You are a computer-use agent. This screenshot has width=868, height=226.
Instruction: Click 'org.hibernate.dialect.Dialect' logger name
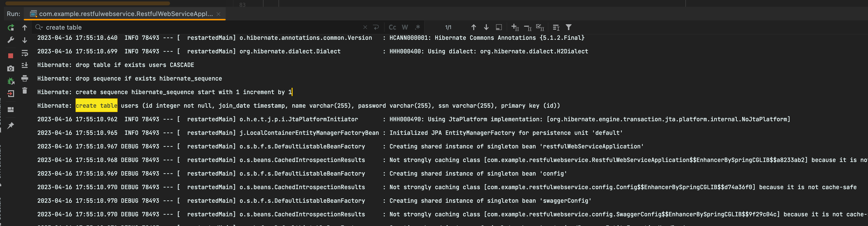[290, 51]
